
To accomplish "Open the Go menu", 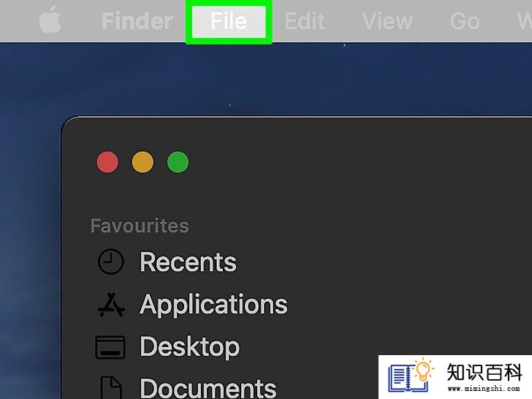I will click(x=465, y=21).
